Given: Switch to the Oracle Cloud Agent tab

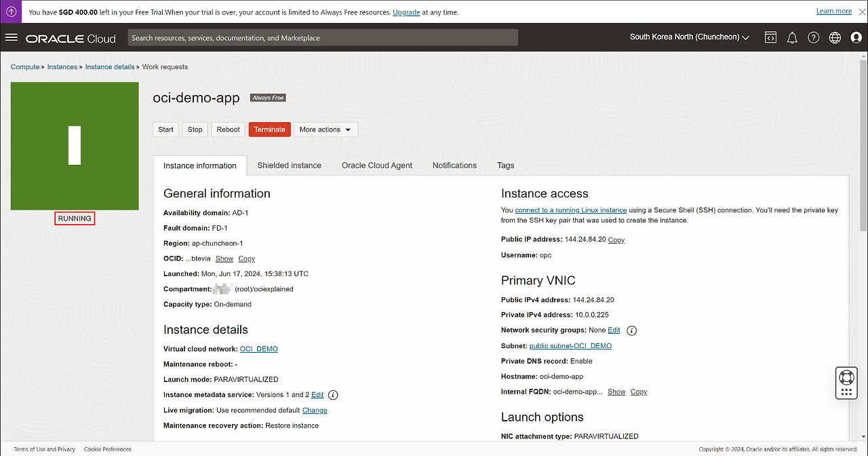Looking at the screenshot, I should point(376,166).
